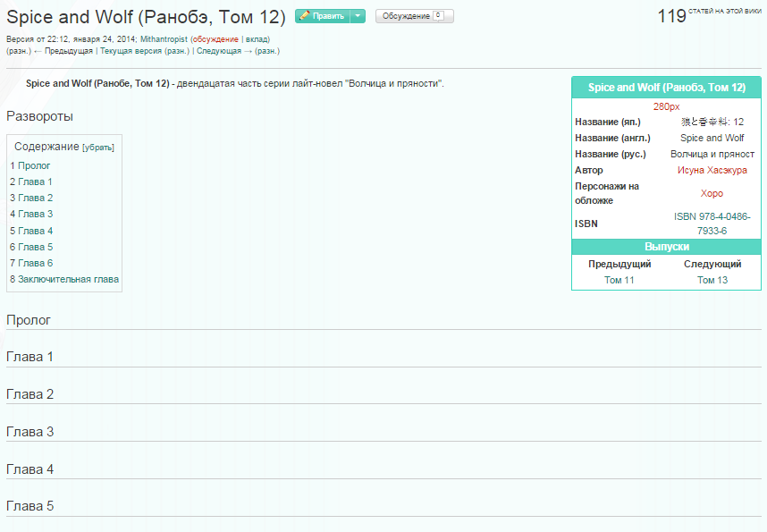Open the вклад contributions link

pyautogui.click(x=257, y=39)
